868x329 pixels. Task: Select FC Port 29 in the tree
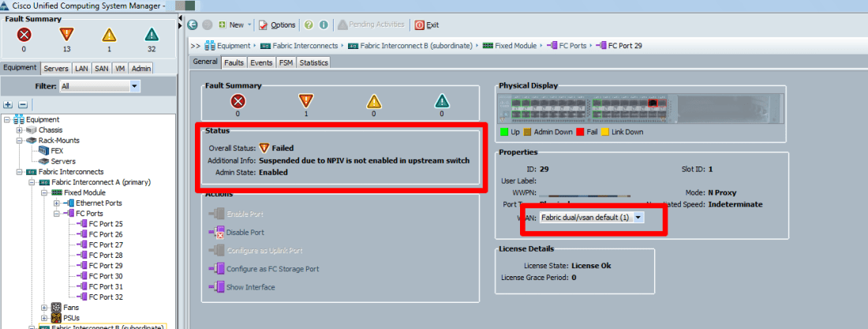click(x=106, y=266)
